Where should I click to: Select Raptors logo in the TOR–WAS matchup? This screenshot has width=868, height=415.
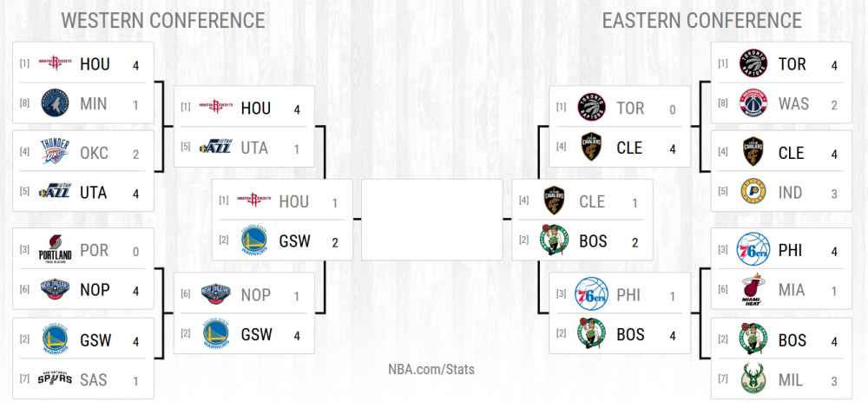pos(753,63)
